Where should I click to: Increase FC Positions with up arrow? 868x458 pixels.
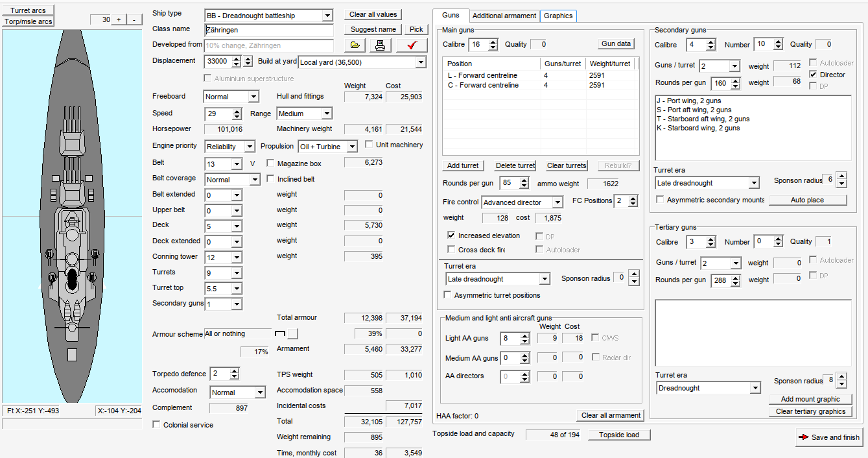coord(633,198)
